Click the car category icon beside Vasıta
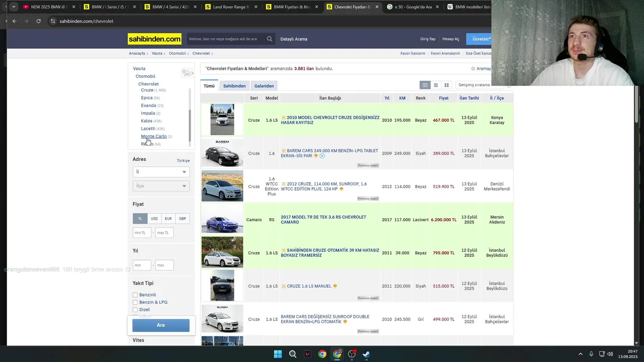This screenshot has width=644, height=362. coord(187,73)
